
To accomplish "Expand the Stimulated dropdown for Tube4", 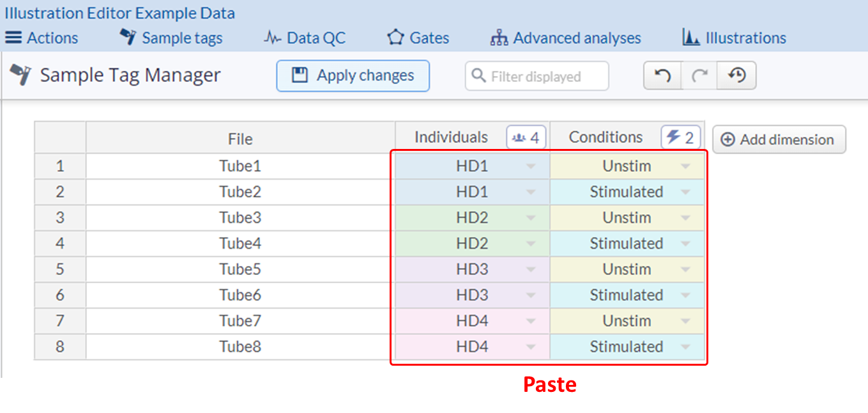I will 685,244.
